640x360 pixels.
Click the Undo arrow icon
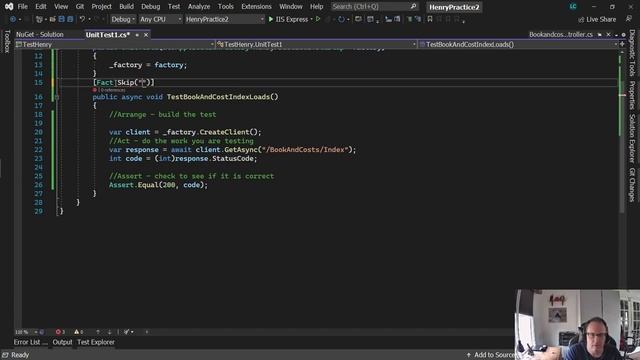click(82, 19)
